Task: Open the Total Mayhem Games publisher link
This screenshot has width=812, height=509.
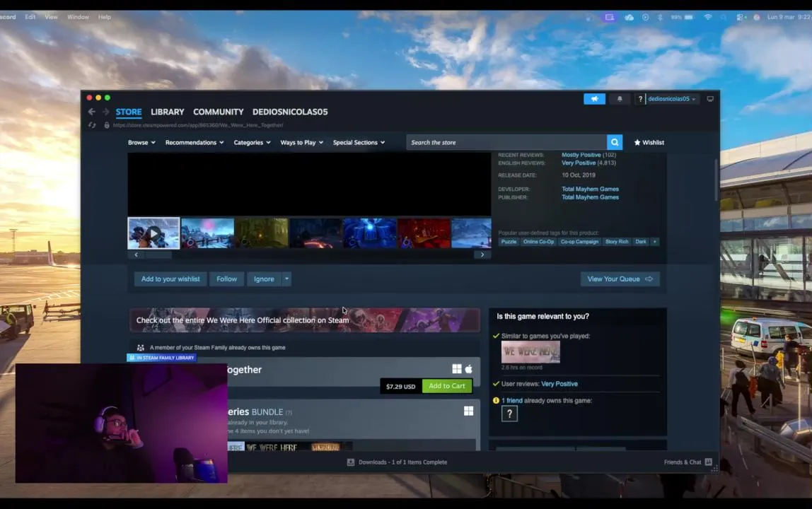Action: pyautogui.click(x=590, y=197)
